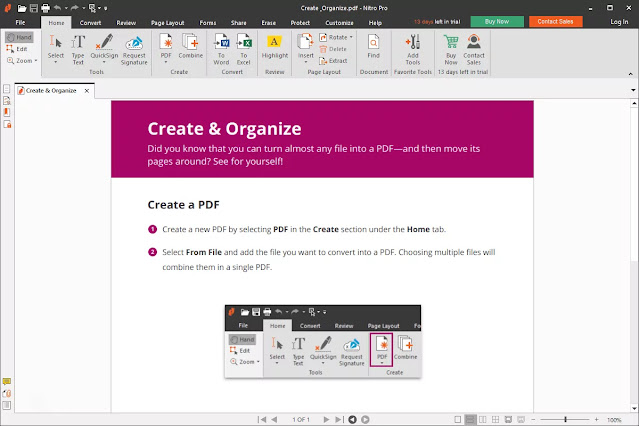639x426 pixels.
Task: Click the Buy Now cart icon
Action: (451, 42)
